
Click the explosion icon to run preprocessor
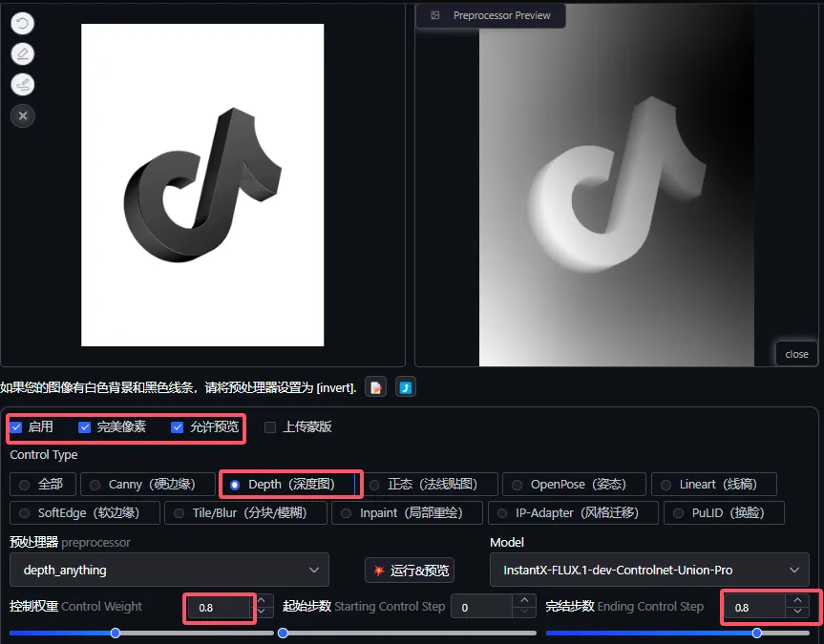pyautogui.click(x=379, y=571)
